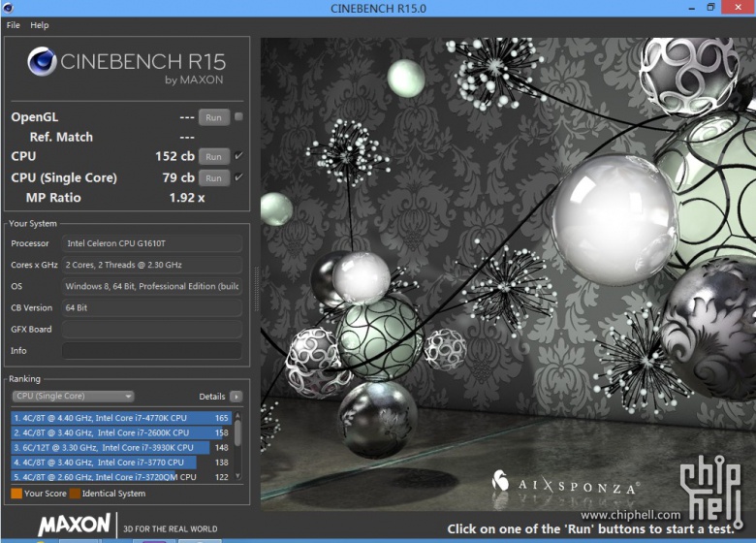The width and height of the screenshot is (756, 543).
Task: Click the CB Version 64 Bit field
Action: 152,307
